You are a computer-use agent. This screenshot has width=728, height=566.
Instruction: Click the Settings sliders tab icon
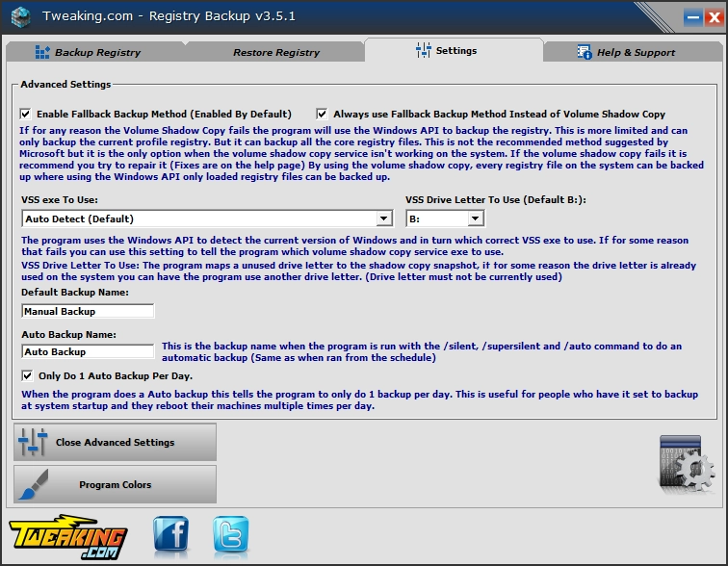pos(423,50)
